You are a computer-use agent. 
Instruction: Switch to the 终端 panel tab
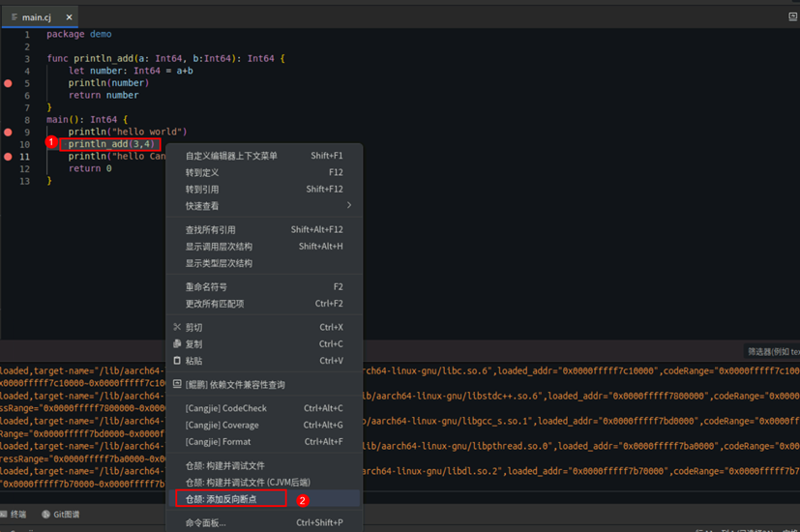coord(14,515)
